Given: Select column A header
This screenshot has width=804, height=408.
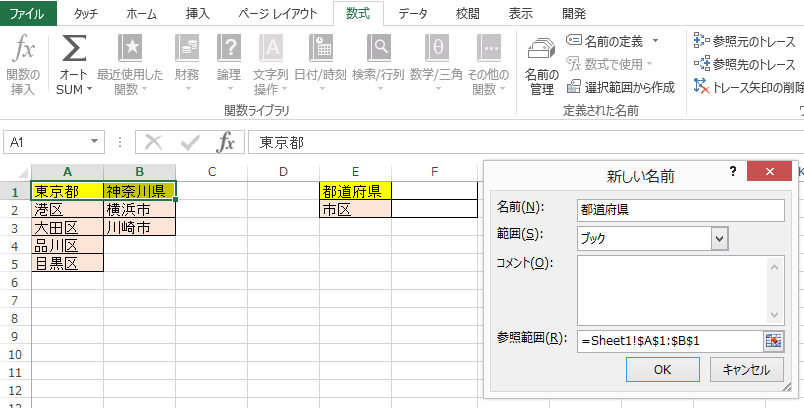Looking at the screenshot, I should pyautogui.click(x=68, y=172).
